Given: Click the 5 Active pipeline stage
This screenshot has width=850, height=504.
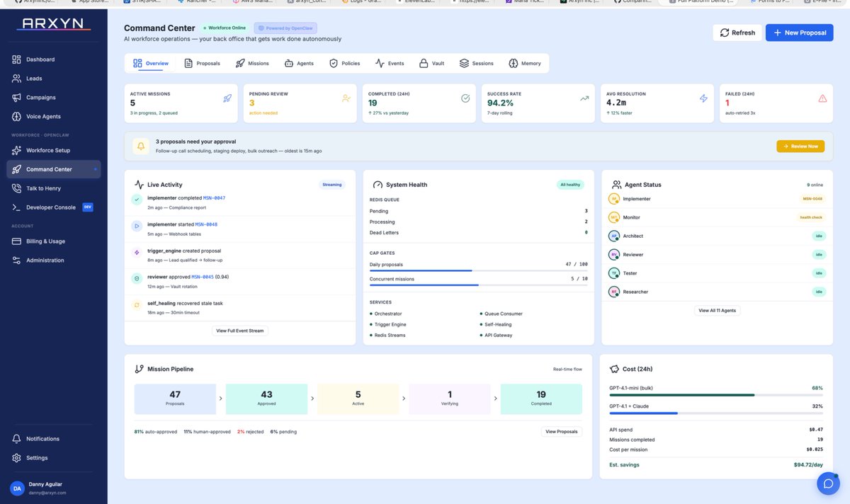Looking at the screenshot, I should pos(358,399).
